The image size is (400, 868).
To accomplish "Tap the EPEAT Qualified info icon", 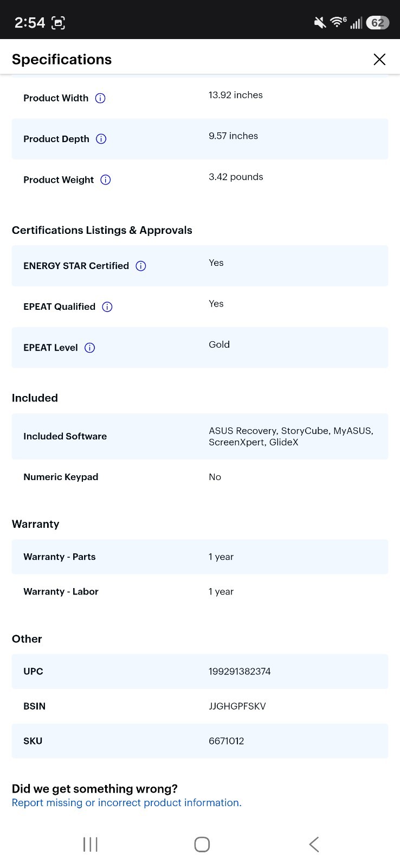I will click(x=107, y=307).
